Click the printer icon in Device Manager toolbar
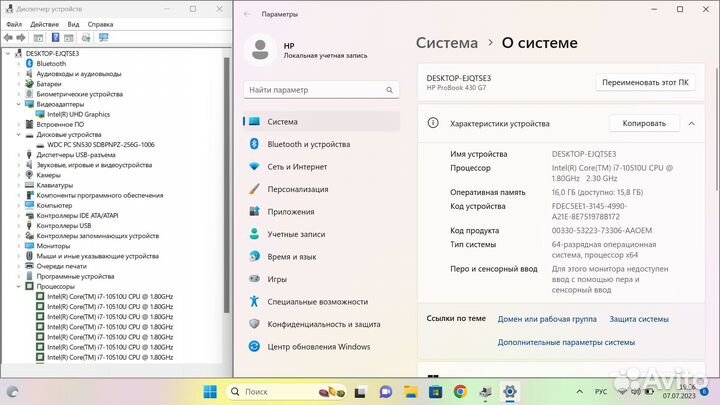 tap(86, 38)
